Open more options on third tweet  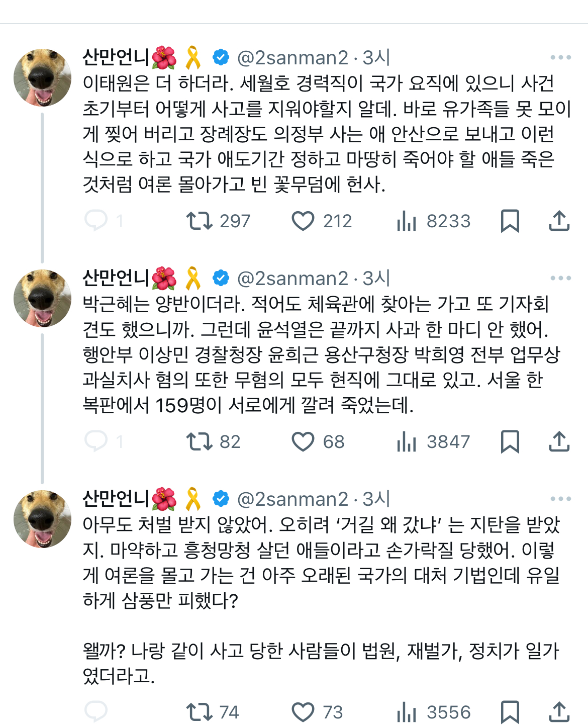click(560, 499)
